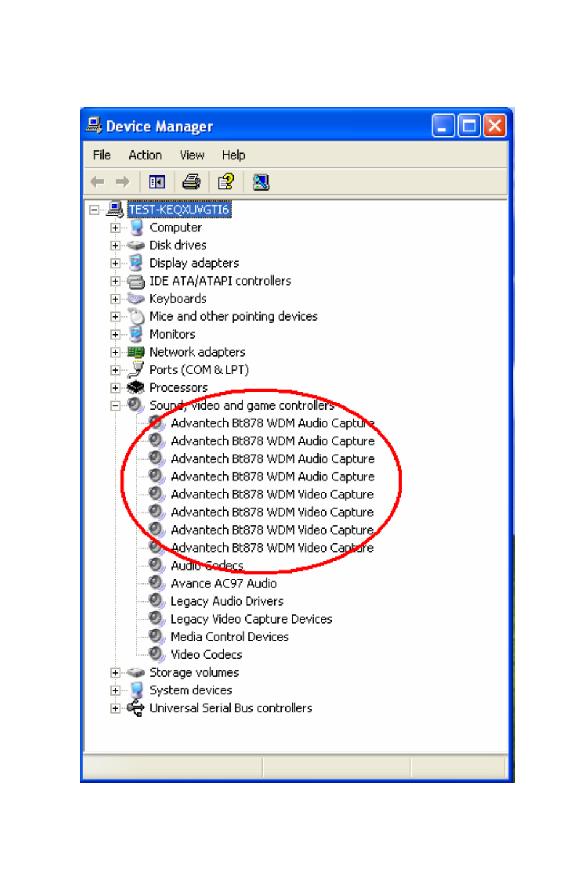Click the IDE ATA/ATAPI controllers icon

136,281
